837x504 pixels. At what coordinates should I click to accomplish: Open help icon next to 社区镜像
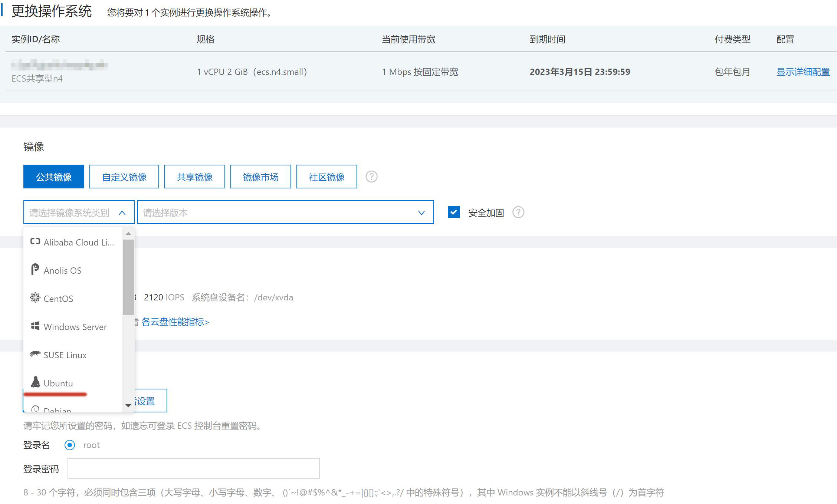tap(371, 177)
